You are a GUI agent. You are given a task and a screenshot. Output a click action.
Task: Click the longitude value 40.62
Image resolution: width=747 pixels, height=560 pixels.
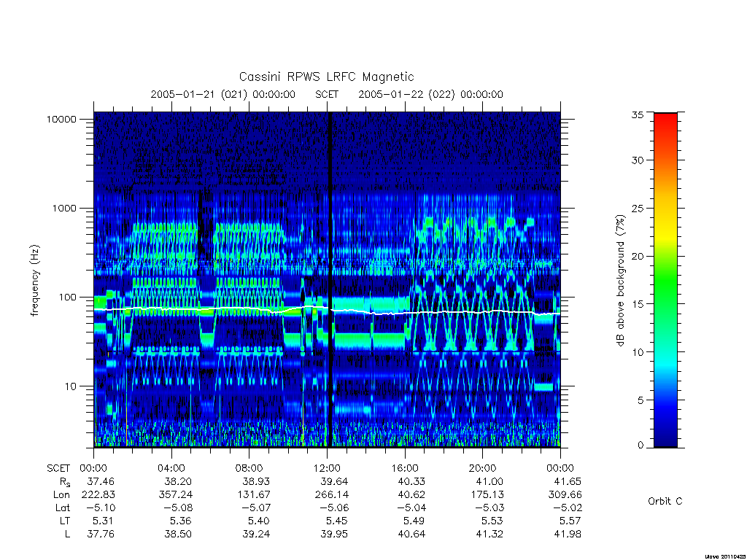(411, 495)
